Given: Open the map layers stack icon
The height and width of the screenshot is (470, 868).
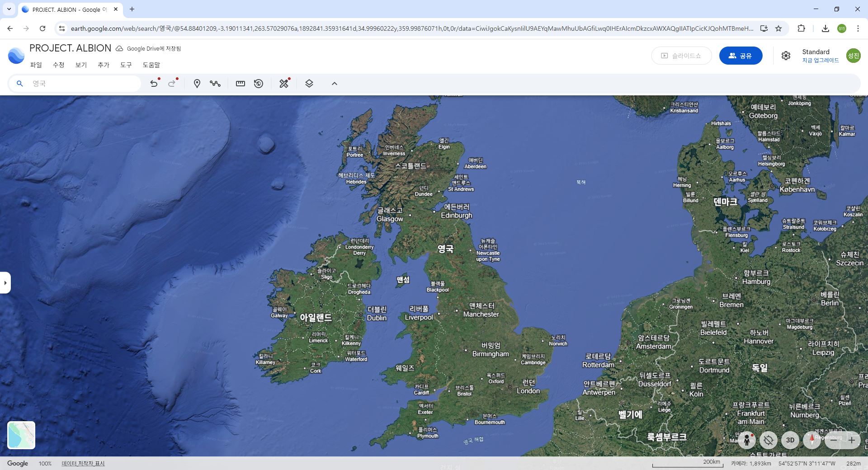Looking at the screenshot, I should coord(309,84).
